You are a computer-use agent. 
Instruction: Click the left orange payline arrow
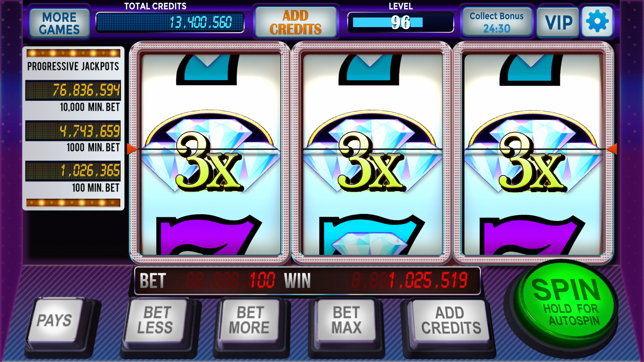tap(132, 149)
